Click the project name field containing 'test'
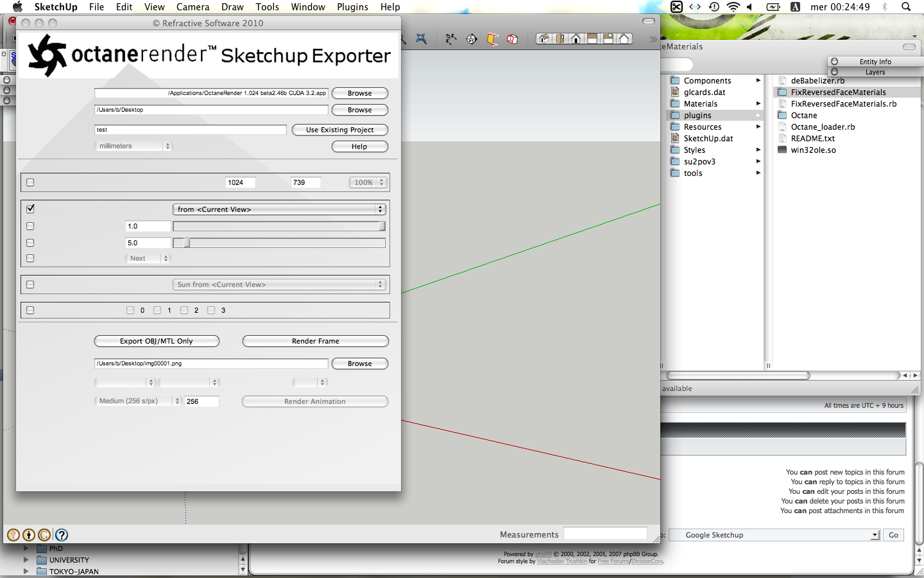The height and width of the screenshot is (578, 924). (x=191, y=130)
